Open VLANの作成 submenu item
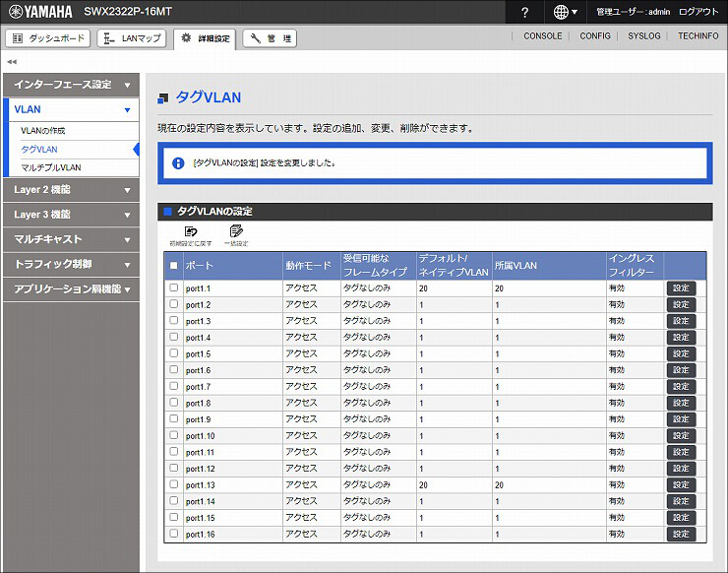Viewport: 728px width, 573px height. [42, 131]
